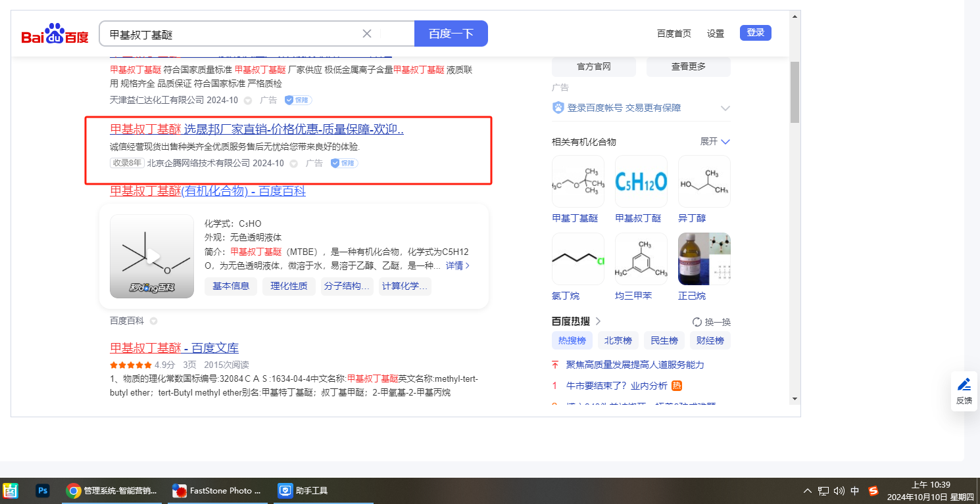This screenshot has width=980, height=504.
Task: Click the volume icon in system tray
Action: pyautogui.click(x=839, y=491)
